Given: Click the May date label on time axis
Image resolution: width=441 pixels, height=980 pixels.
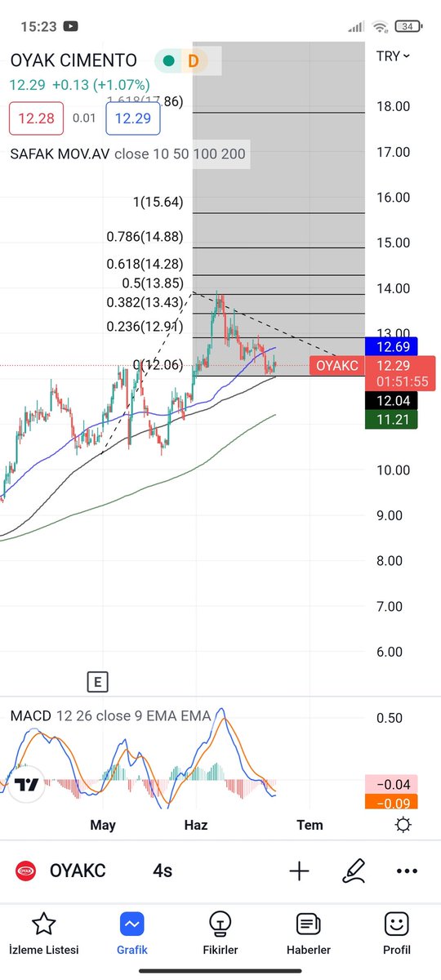Looking at the screenshot, I should pyautogui.click(x=103, y=825).
